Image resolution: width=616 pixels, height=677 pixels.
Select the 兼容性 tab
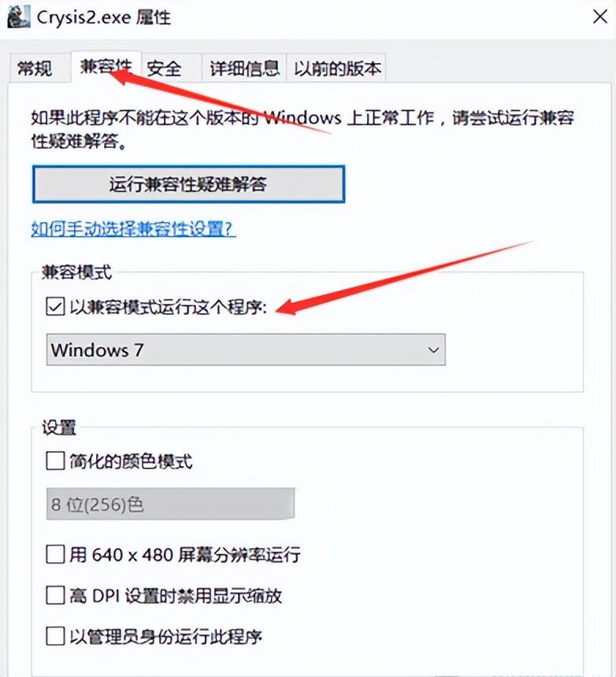tap(105, 67)
